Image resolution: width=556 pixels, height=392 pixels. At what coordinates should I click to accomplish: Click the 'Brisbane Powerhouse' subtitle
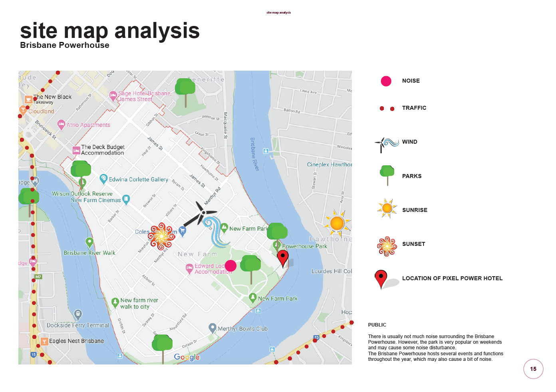pos(65,45)
